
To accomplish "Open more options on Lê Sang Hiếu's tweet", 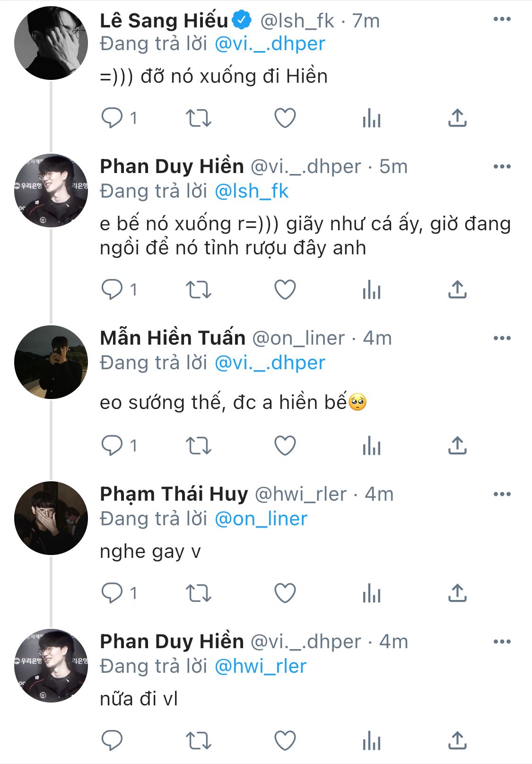I will (502, 19).
